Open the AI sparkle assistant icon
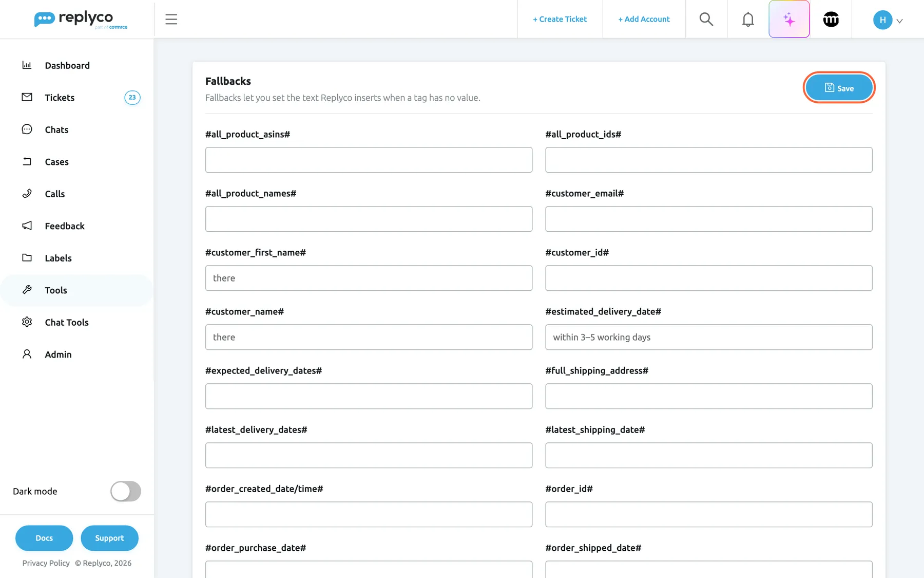924x578 pixels. click(x=789, y=19)
